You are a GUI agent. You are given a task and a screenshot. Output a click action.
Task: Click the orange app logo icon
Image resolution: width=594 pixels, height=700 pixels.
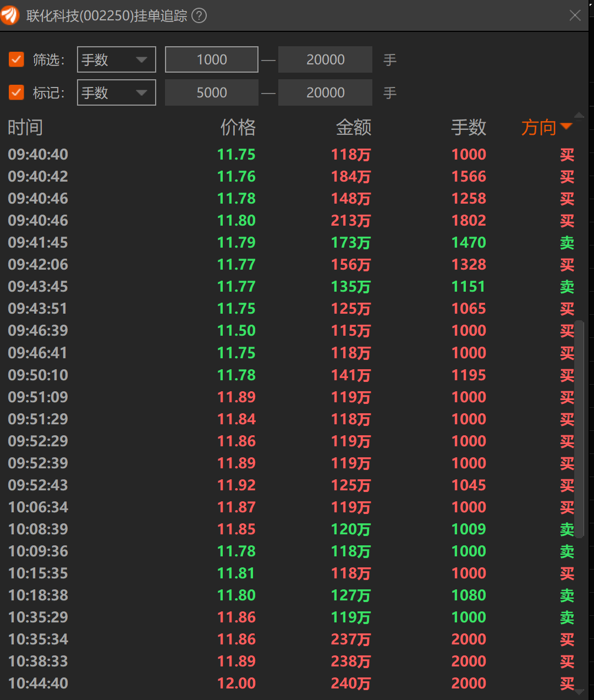tap(10, 15)
